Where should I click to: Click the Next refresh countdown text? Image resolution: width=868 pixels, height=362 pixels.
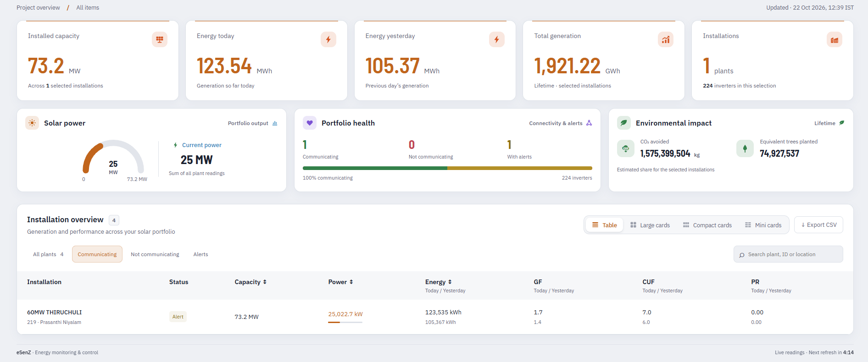pyautogui.click(x=831, y=353)
